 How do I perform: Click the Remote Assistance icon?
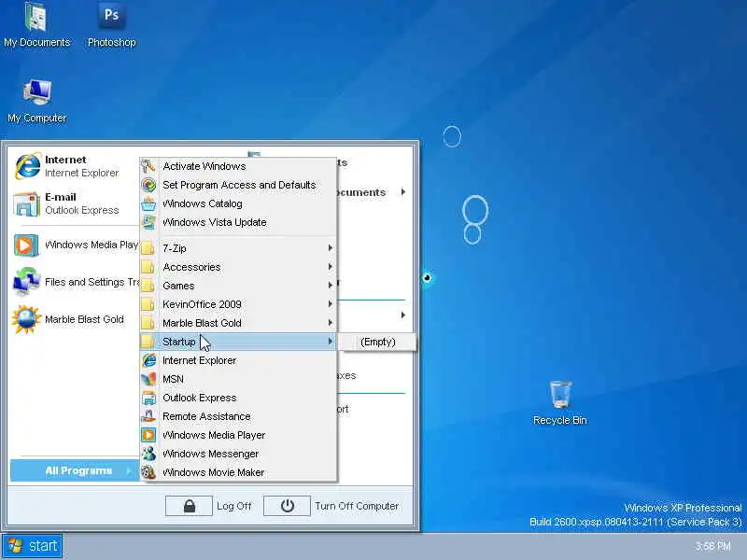tap(148, 416)
